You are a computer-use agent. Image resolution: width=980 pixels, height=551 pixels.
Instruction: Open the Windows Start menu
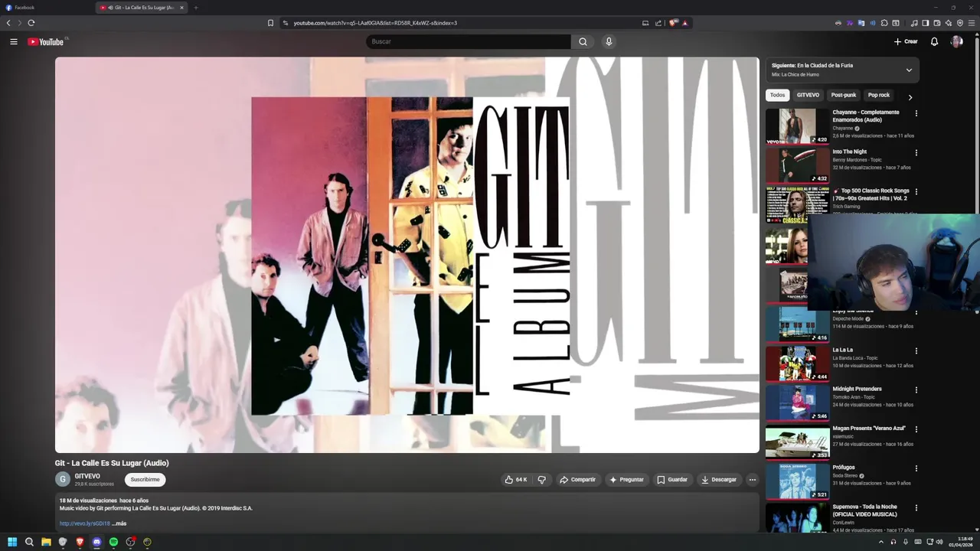[12, 542]
